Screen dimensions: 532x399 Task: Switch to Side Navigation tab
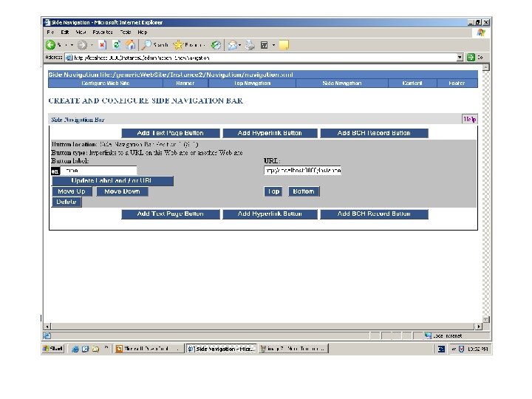point(342,83)
